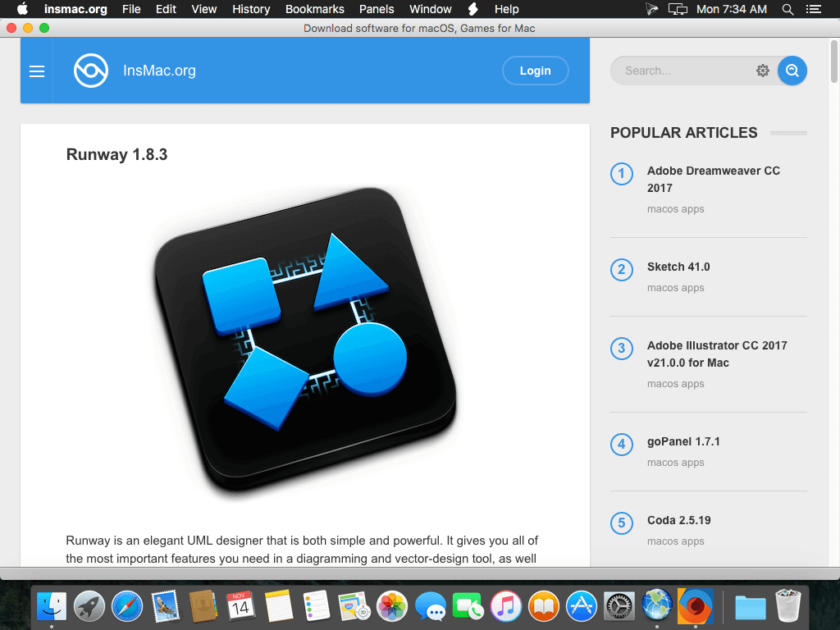Open Maps app in Dock
840x630 pixels.
[354, 606]
